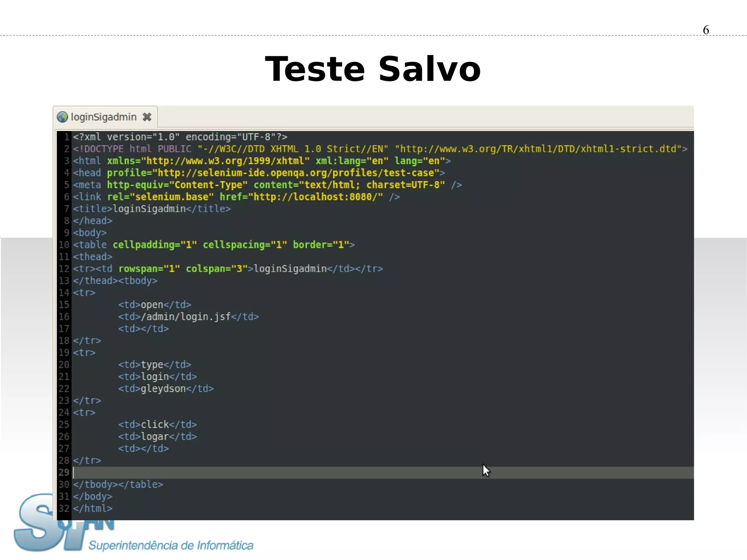Close the loginSigadmin tab
The height and width of the screenshot is (560, 747).
pos(147,117)
